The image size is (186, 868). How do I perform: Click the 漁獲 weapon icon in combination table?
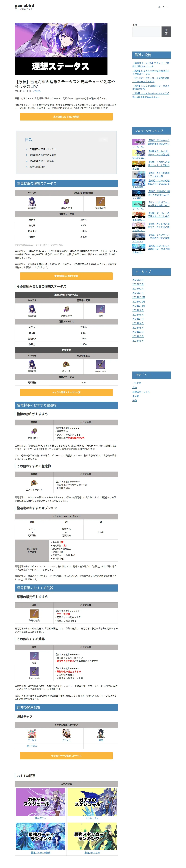click(101, 309)
